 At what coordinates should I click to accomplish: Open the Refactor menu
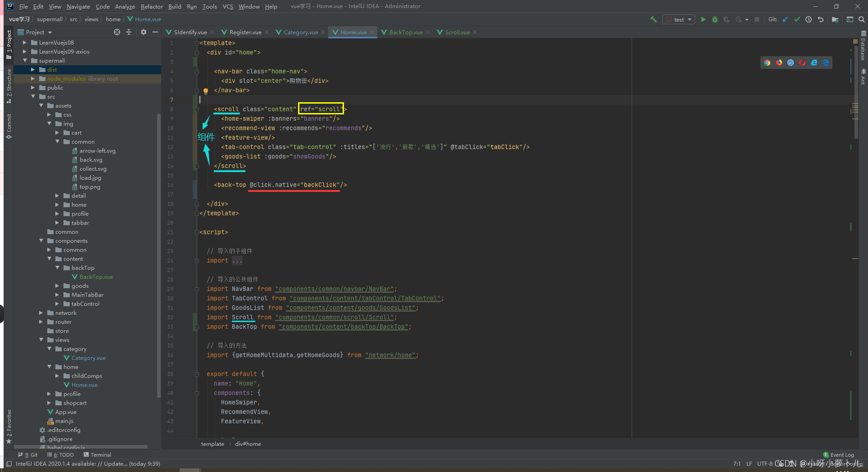click(152, 6)
